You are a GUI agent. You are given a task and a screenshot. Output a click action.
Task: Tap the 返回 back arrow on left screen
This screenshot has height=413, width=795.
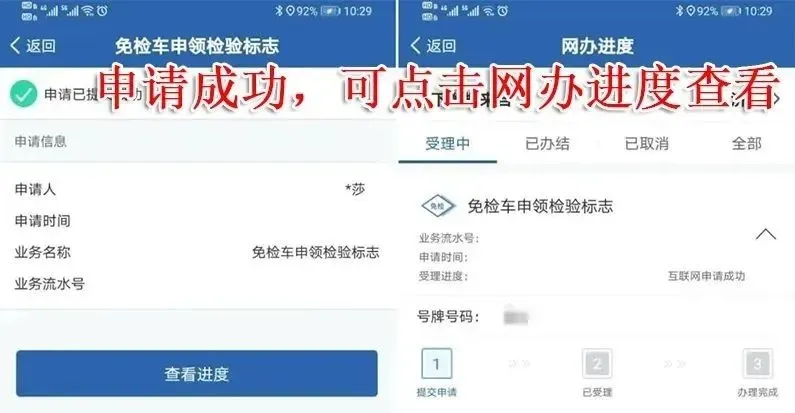pos(15,46)
